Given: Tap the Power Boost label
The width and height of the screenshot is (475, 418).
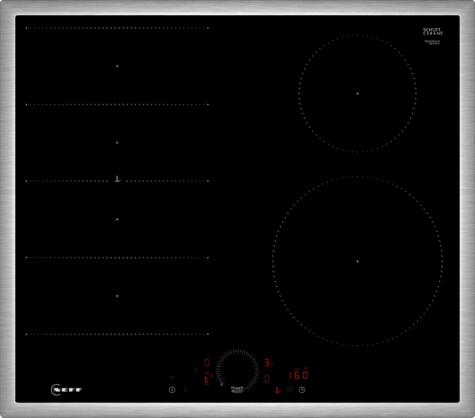Looking at the screenshot, I should 237,390.
